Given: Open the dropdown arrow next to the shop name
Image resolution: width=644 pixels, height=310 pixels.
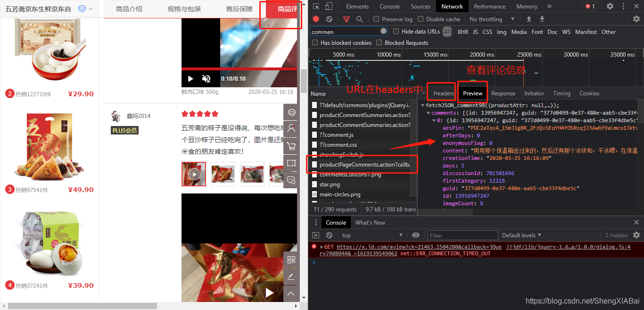Looking at the screenshot, I should click(91, 8).
